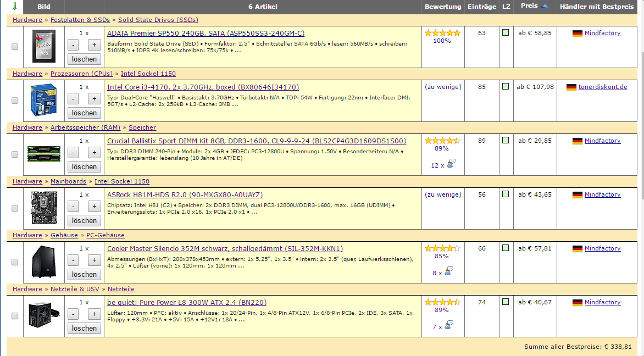Increase quantity of be quiet! Pure Power
Viewport: 644px width, 356px height.
(x=94, y=314)
